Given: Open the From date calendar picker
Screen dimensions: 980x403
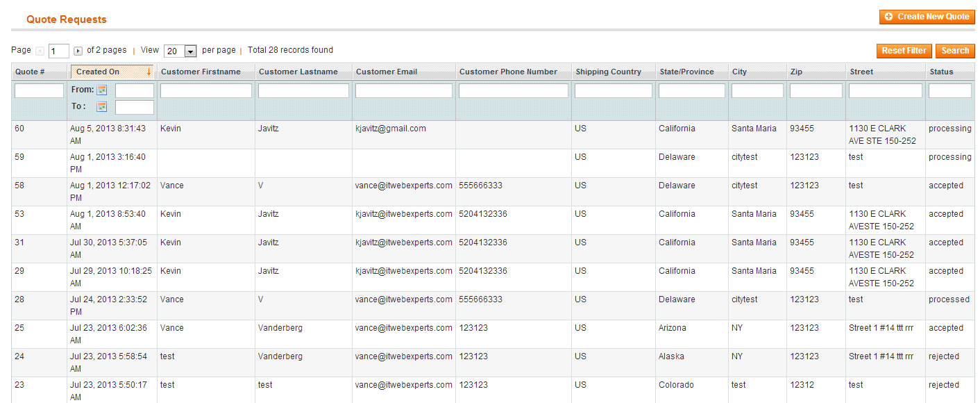Looking at the screenshot, I should [x=101, y=90].
